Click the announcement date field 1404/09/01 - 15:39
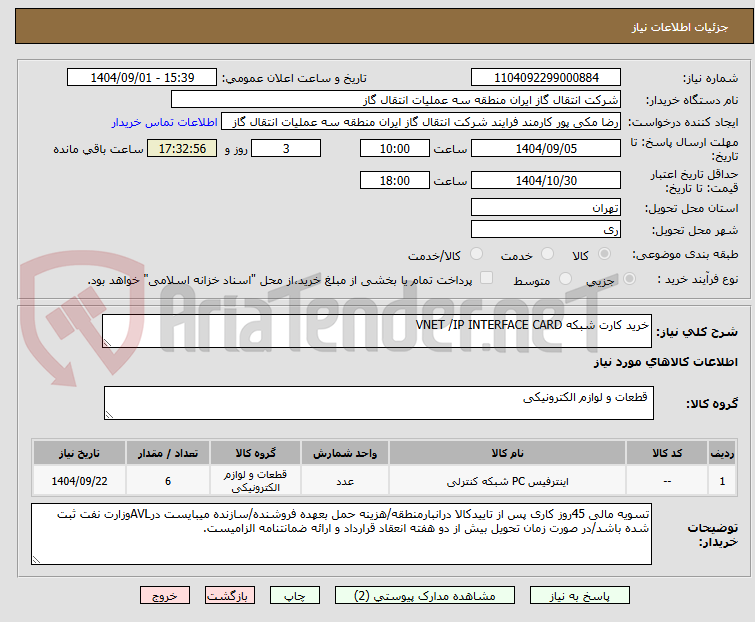This screenshot has width=755, height=622. coord(142,78)
